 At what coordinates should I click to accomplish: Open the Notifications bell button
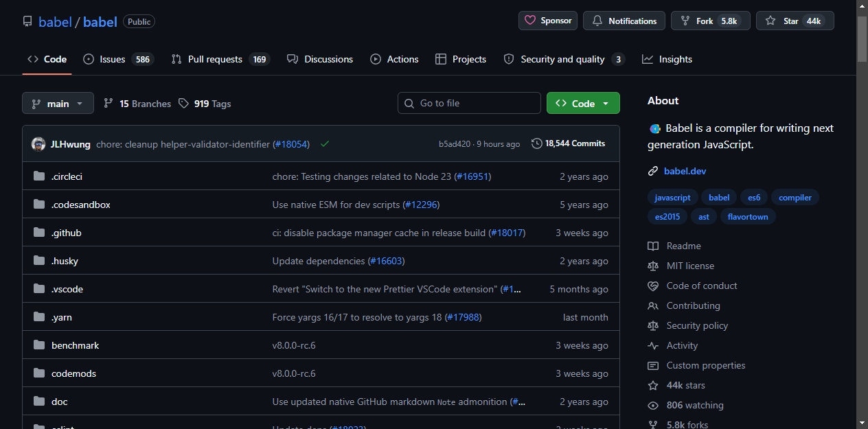(624, 21)
